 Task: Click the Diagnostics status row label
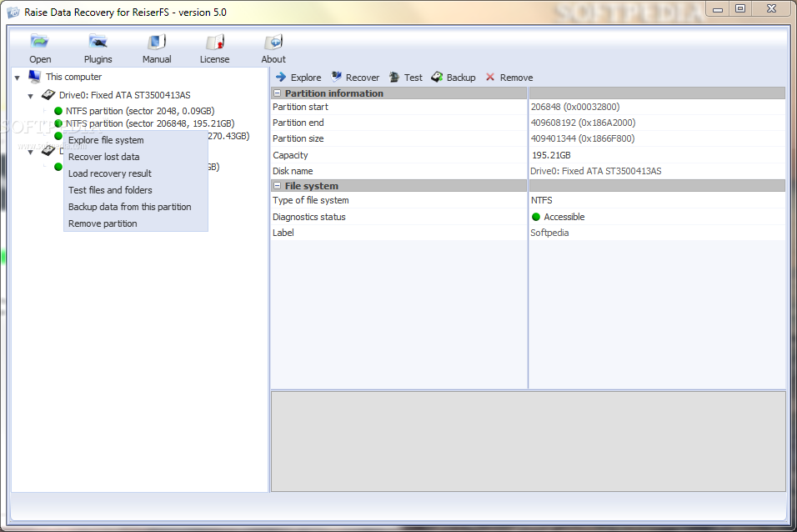(x=309, y=217)
